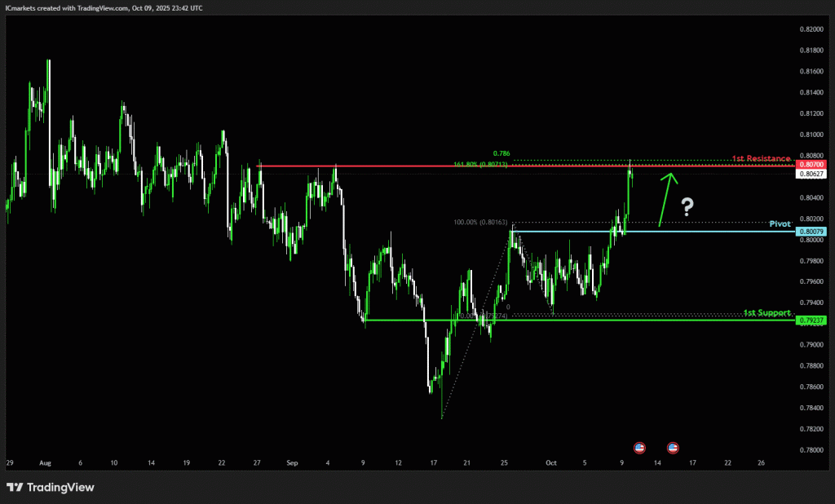Click the ICmarkets TradingView.com header text
The width and height of the screenshot is (835, 504).
(104, 7)
